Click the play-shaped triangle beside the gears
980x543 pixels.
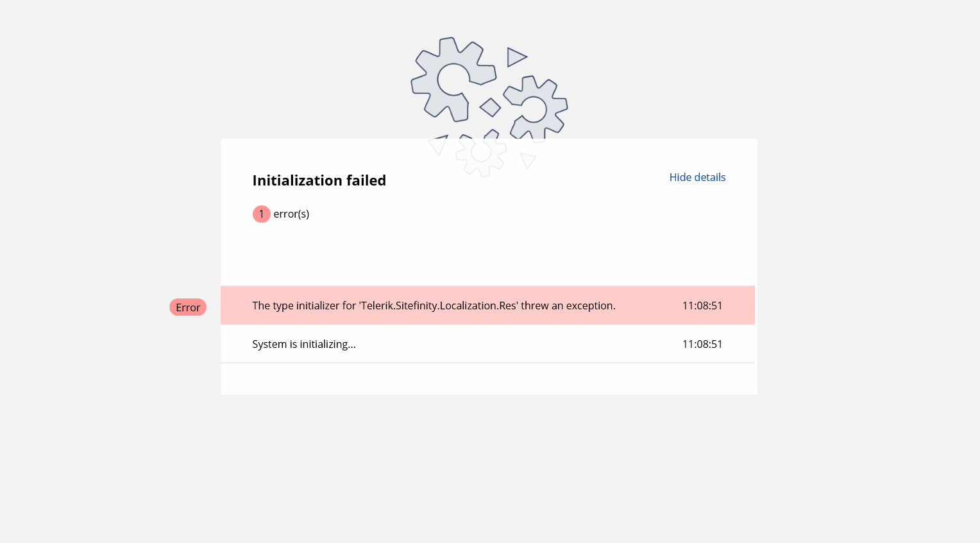click(515, 57)
